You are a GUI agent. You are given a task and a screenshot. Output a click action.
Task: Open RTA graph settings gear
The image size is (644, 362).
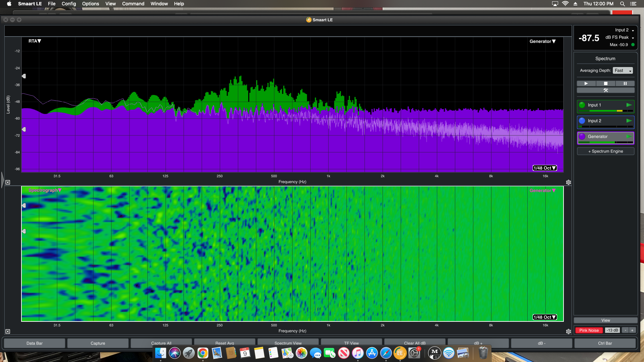[569, 182]
